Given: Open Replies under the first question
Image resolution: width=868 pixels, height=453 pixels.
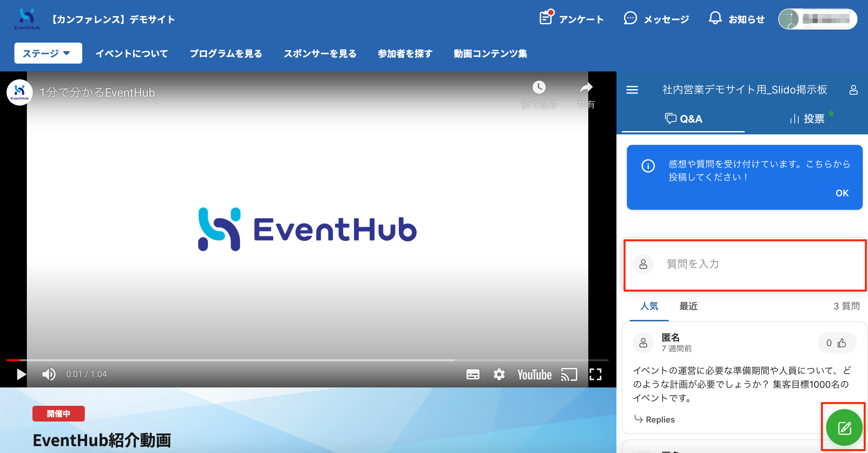Looking at the screenshot, I should [x=654, y=419].
